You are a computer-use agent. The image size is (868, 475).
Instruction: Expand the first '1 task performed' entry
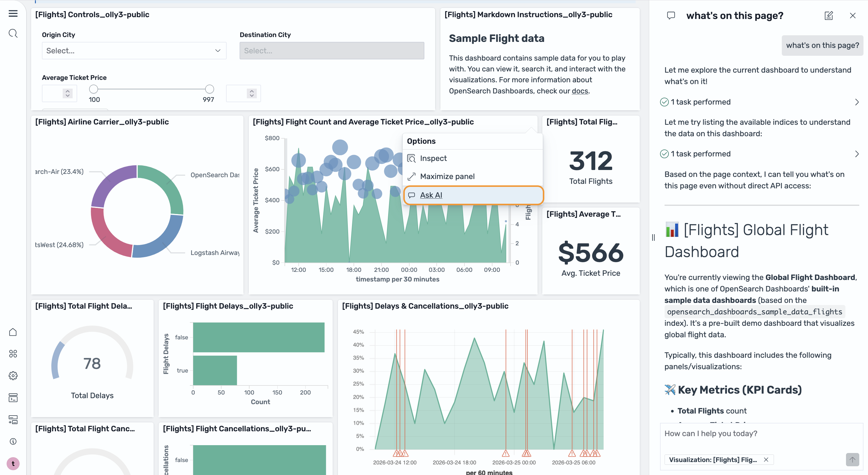[857, 102]
